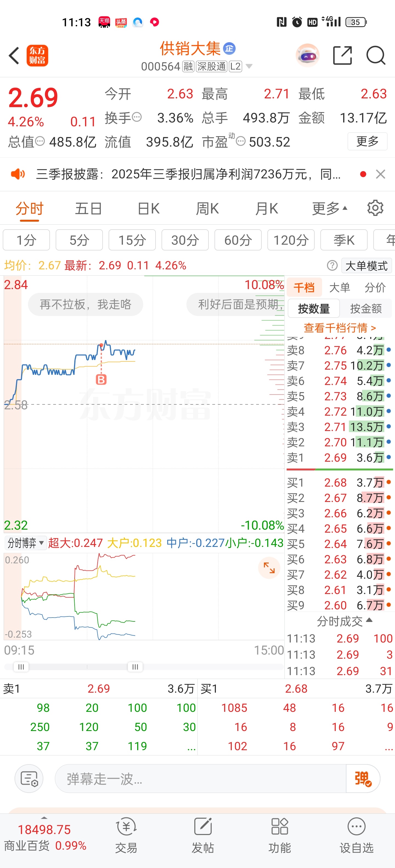Toggle the 弹 danmaku switch

[363, 779]
